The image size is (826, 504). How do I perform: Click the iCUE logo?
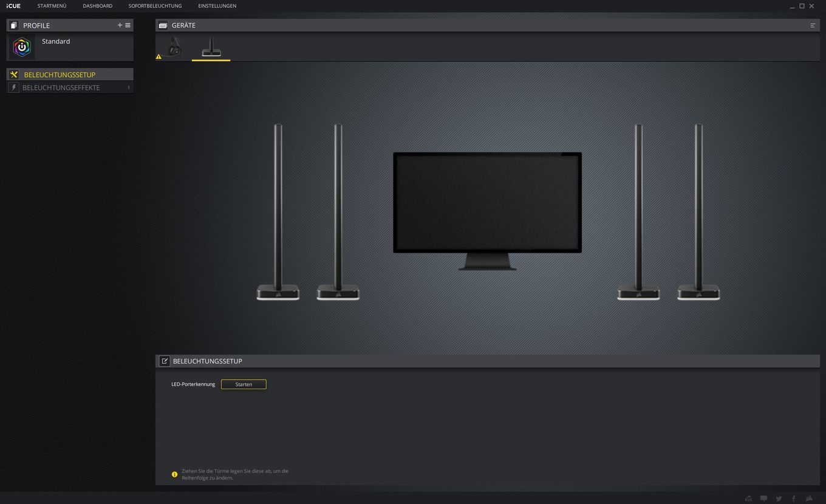(13, 6)
